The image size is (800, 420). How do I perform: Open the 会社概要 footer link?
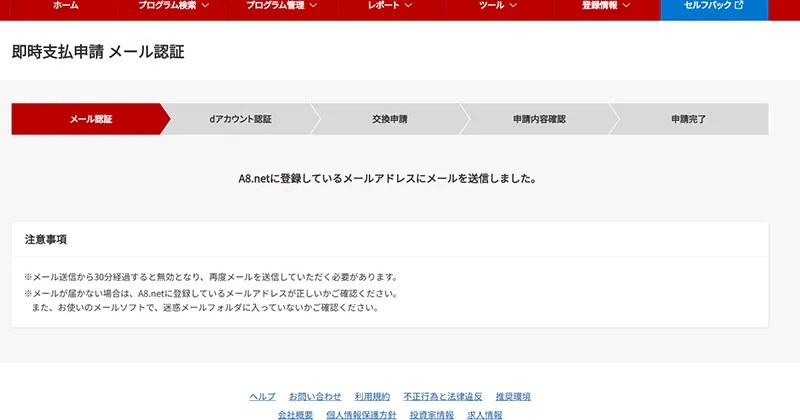[295, 415]
